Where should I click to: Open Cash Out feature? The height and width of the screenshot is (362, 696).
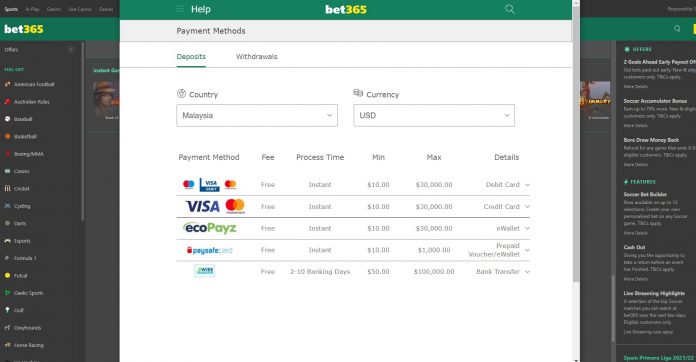[634, 247]
